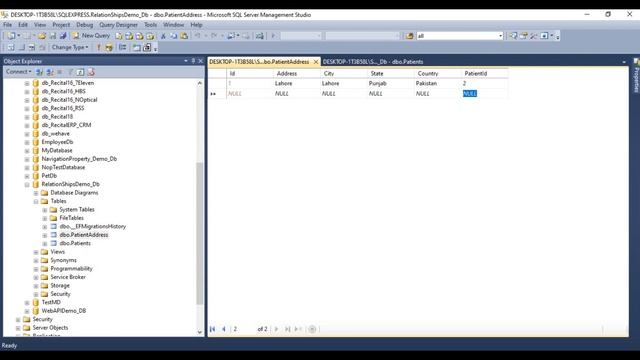Expand the dbo.PatientAddress table node
This screenshot has height=360, width=640.
tap(45, 235)
